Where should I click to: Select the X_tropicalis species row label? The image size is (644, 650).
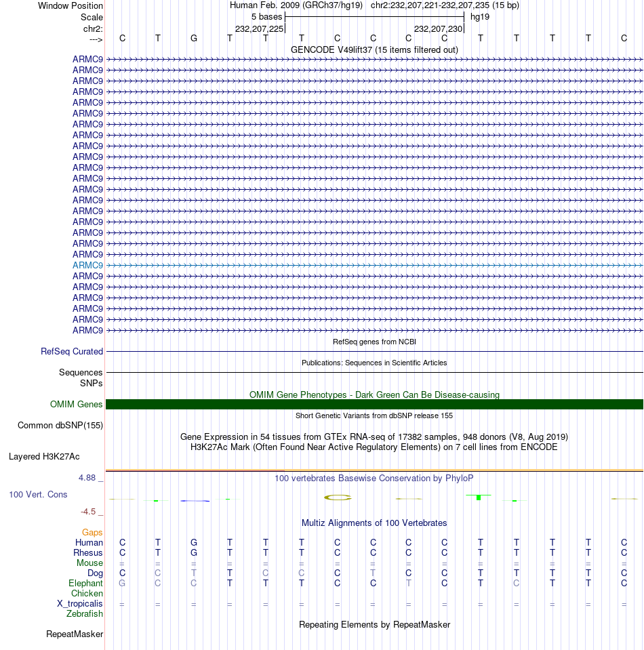(79, 603)
